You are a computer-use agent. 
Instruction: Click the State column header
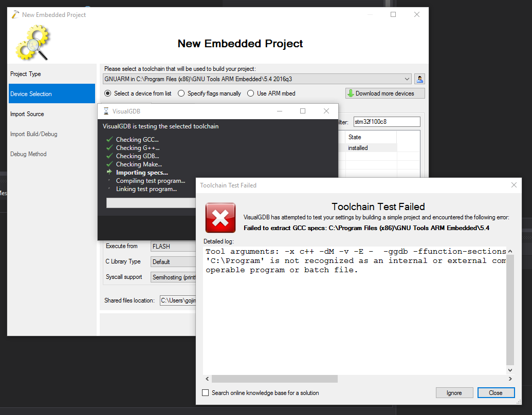click(371, 137)
